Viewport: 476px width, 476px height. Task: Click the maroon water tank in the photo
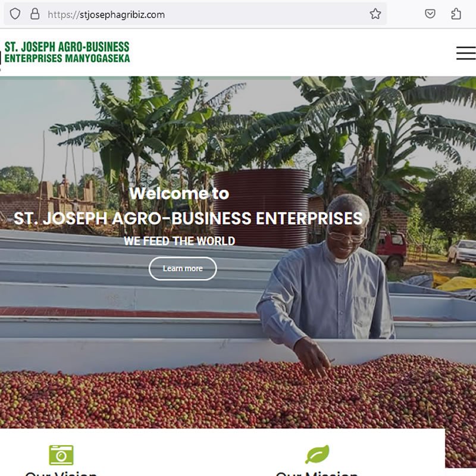[261, 207]
